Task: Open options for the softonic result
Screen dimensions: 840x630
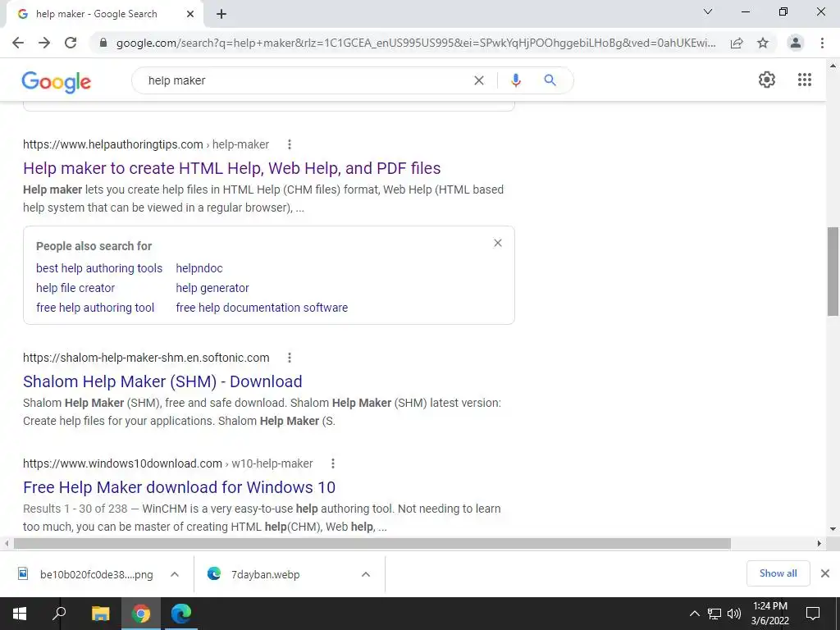Action: point(290,358)
